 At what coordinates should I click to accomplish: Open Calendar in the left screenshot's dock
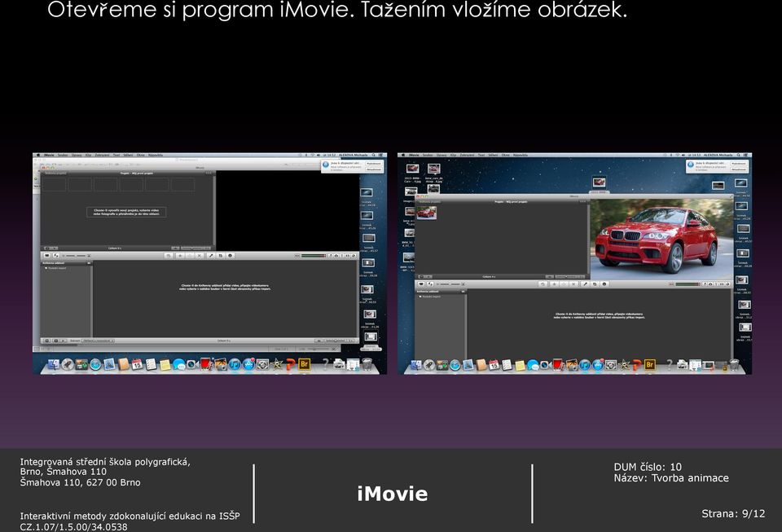(137, 364)
